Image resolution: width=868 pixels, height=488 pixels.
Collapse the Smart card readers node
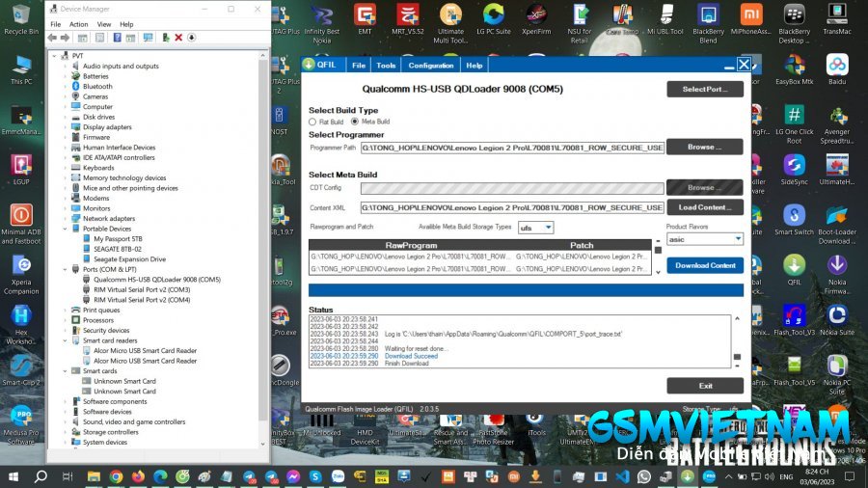click(x=66, y=340)
